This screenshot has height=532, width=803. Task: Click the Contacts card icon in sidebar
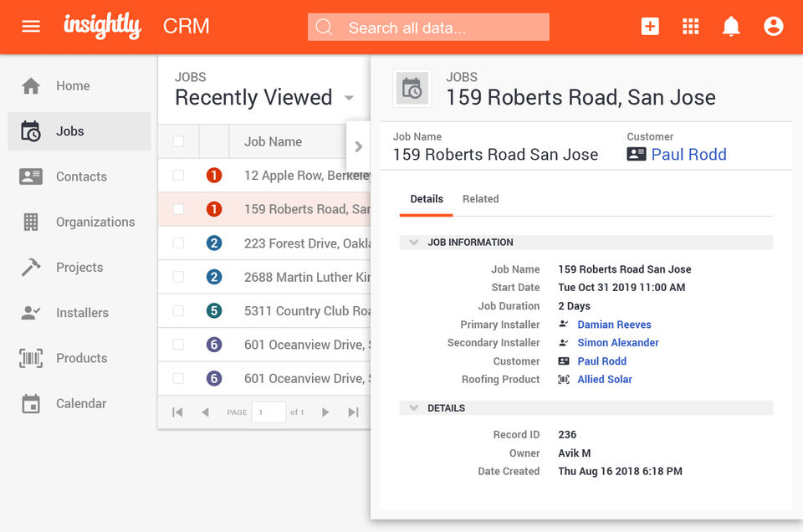[x=31, y=176]
